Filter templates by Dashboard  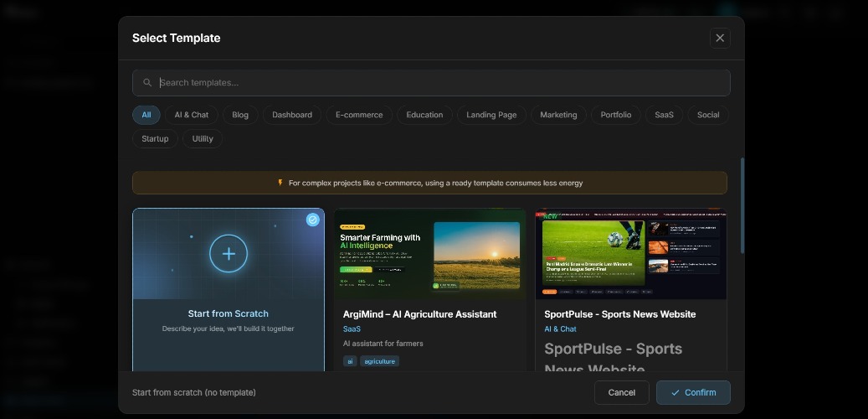click(x=292, y=115)
